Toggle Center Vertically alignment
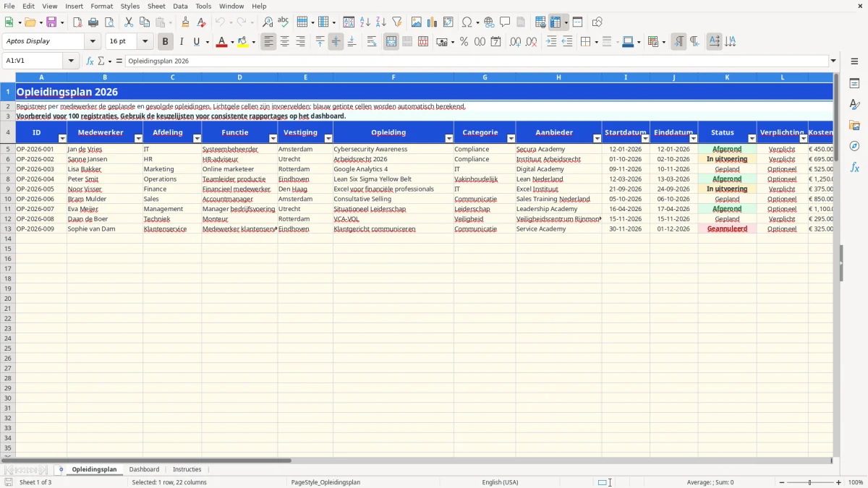 tap(336, 42)
